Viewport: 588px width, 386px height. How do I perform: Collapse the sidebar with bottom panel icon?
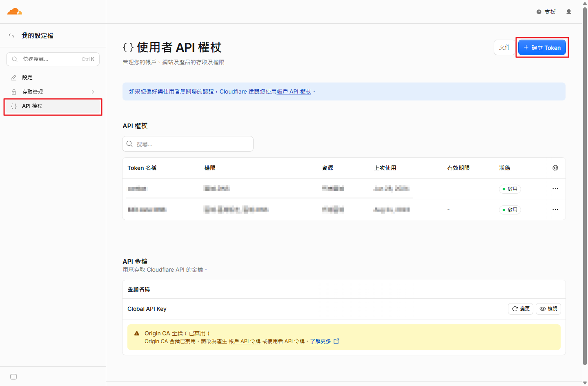[x=13, y=377]
